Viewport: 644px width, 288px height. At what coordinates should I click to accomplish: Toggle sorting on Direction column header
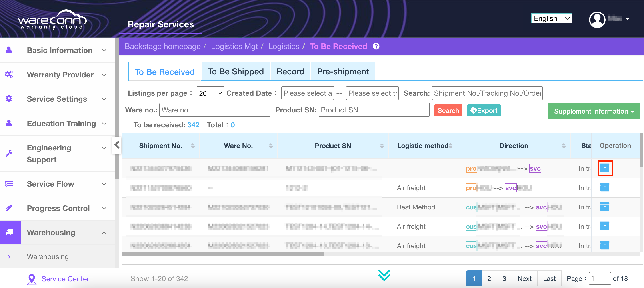coord(563,146)
